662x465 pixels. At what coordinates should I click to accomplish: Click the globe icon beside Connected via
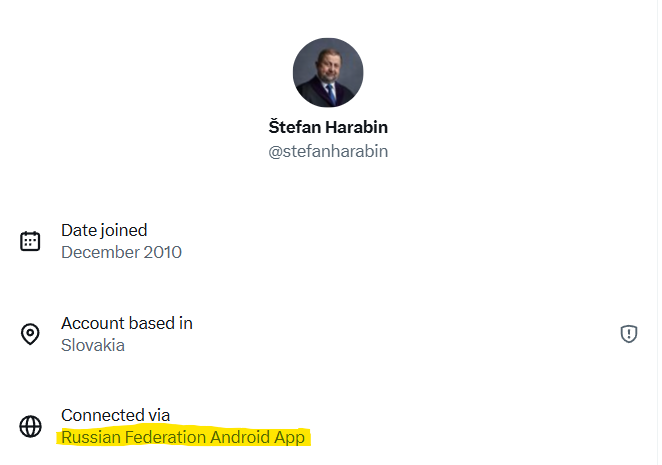[31, 426]
